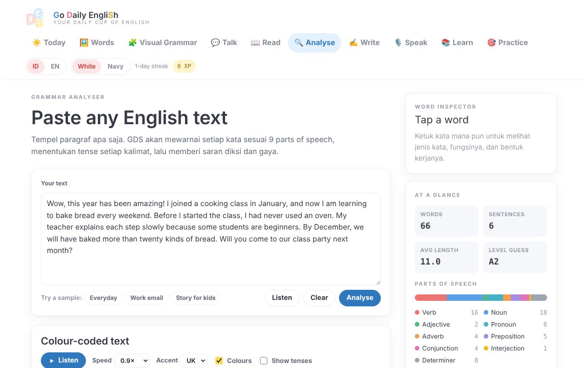Click the Interjection legend entry
The height and width of the screenshot is (368, 588).
(x=515, y=348)
